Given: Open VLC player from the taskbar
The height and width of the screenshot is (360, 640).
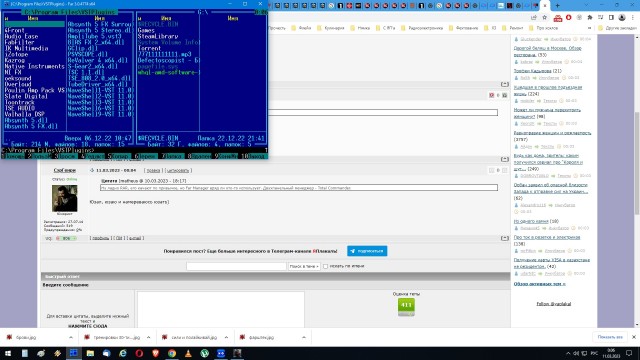Looking at the screenshot, I should [188, 353].
